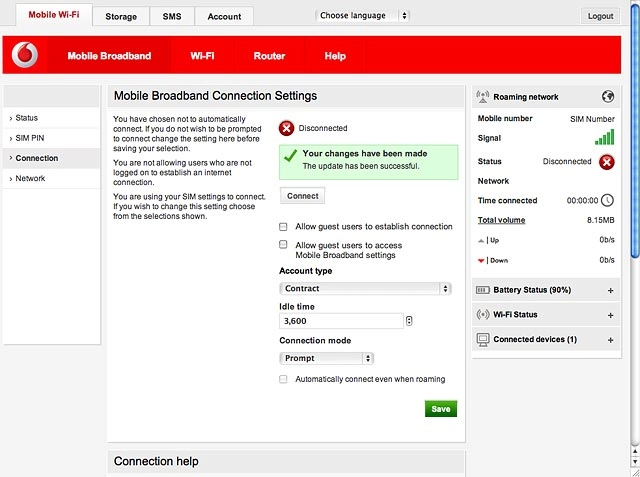Click the red X icon beside Disconnected in main panel
This screenshot has width=640, height=477.
pyautogui.click(x=287, y=128)
